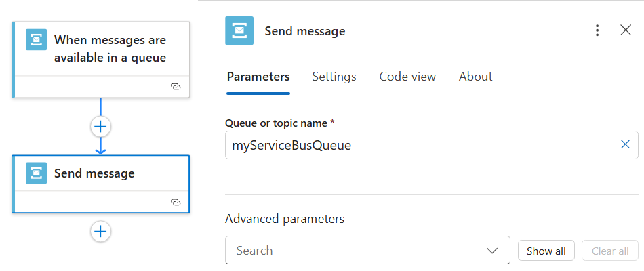Click the Clear all button
Screen dimensions: 644x271
coord(610,251)
